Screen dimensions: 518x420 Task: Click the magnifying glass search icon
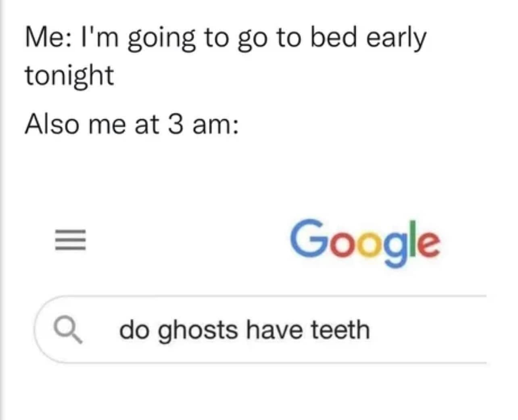coord(69,330)
